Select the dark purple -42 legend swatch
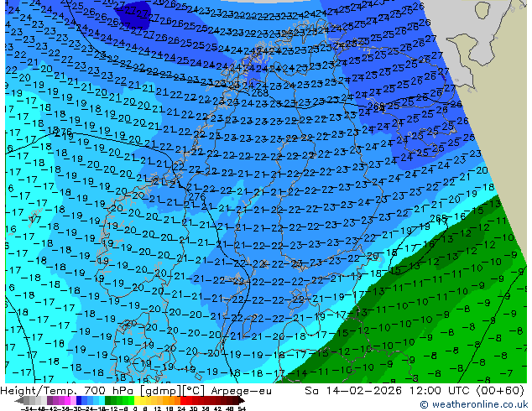Viewport: 532px width, 411px height. (50, 400)
